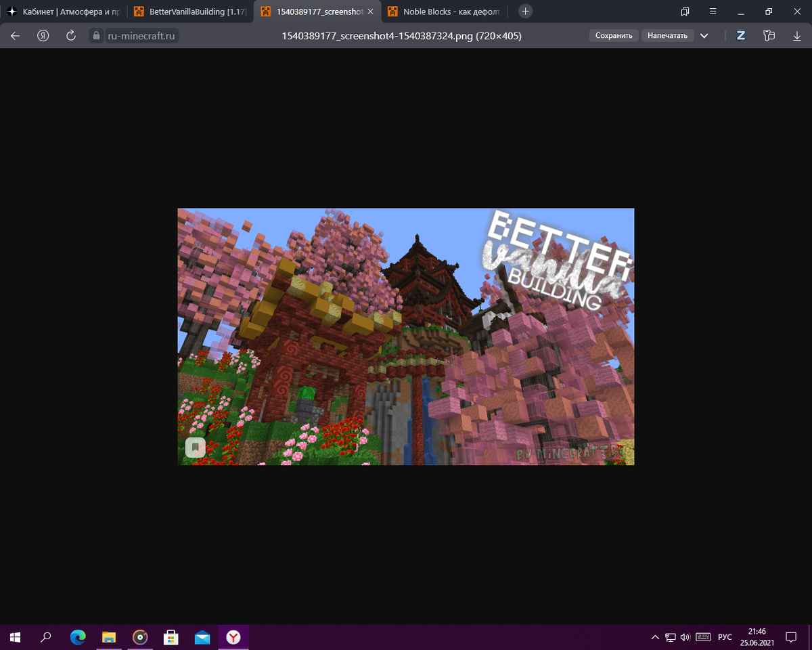Switch input language via РУС
Image resolution: width=812 pixels, height=650 pixels.
coord(725,637)
